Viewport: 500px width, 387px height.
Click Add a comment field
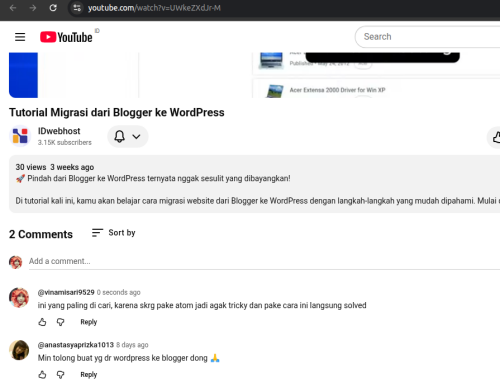point(264,261)
